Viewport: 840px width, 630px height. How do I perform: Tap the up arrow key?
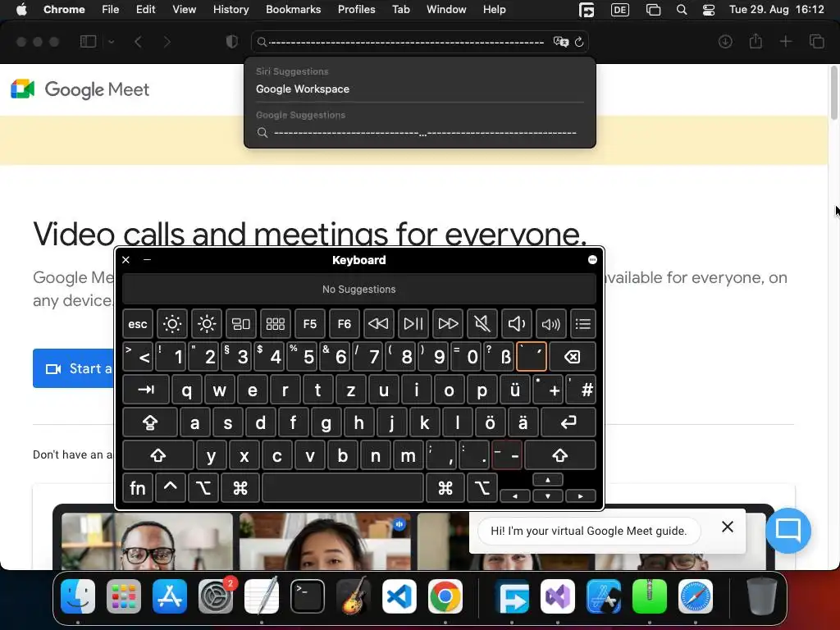[x=547, y=480]
